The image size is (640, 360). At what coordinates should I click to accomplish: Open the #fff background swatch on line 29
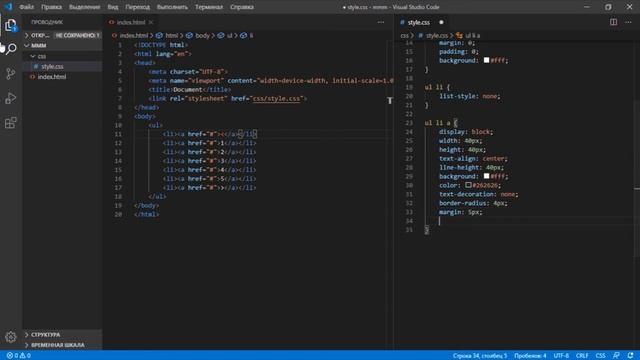[486, 176]
